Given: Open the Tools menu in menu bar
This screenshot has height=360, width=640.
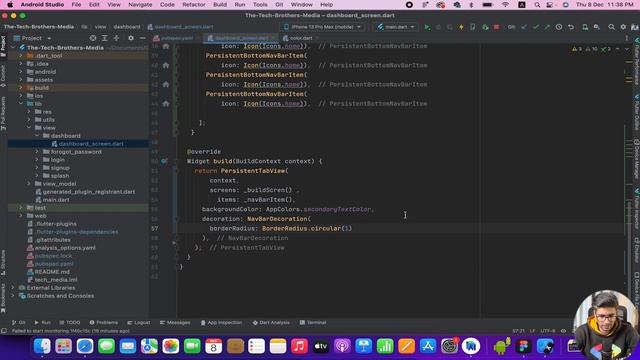Looking at the screenshot, I should pos(260,4).
